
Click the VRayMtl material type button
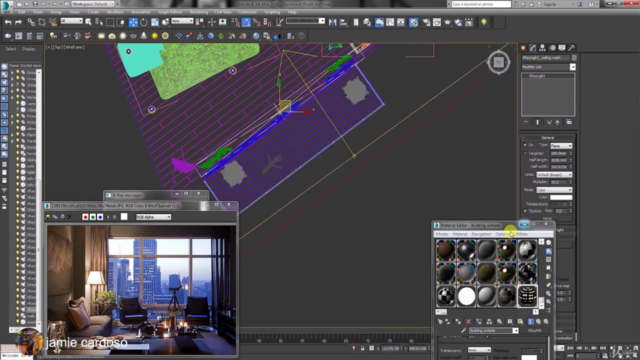(534, 330)
